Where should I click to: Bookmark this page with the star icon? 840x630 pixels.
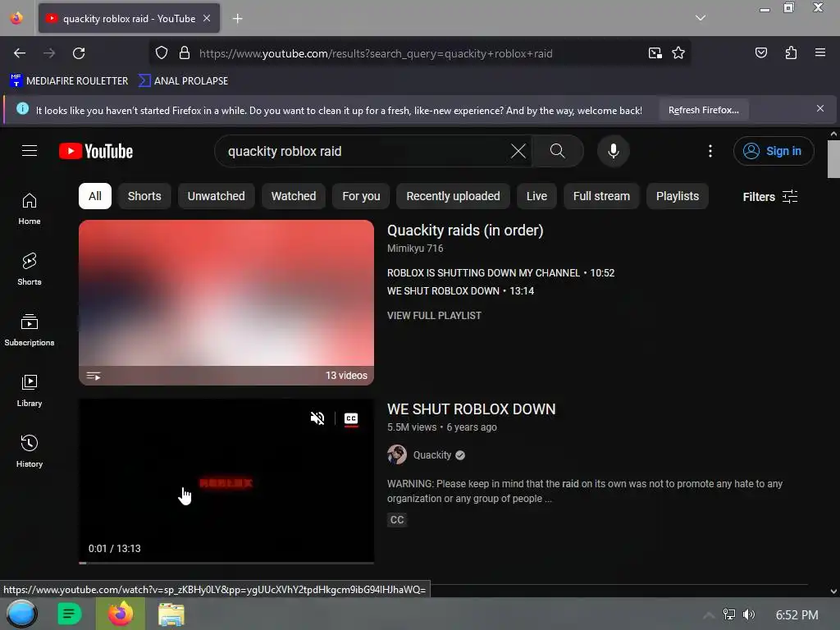[678, 53]
